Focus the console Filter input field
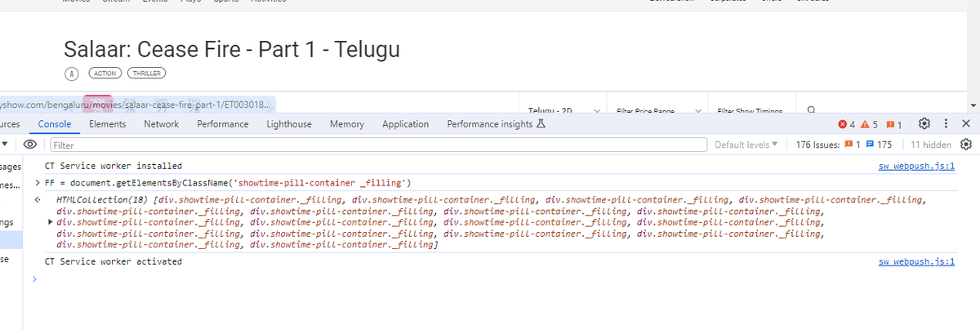Image resolution: width=980 pixels, height=330 pixels. tap(378, 145)
